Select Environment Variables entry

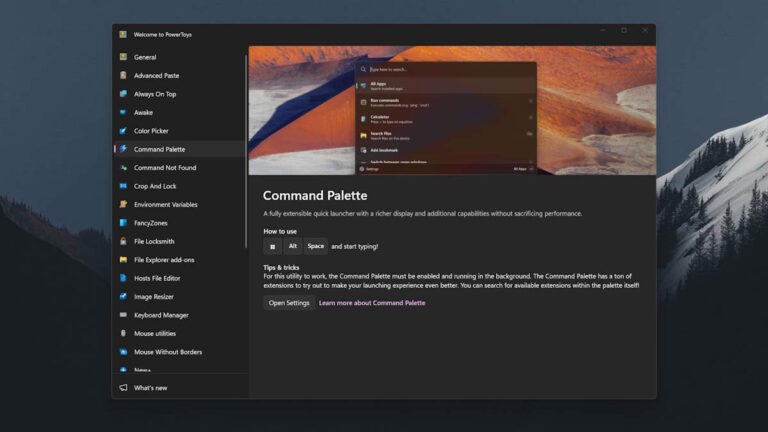click(179, 204)
